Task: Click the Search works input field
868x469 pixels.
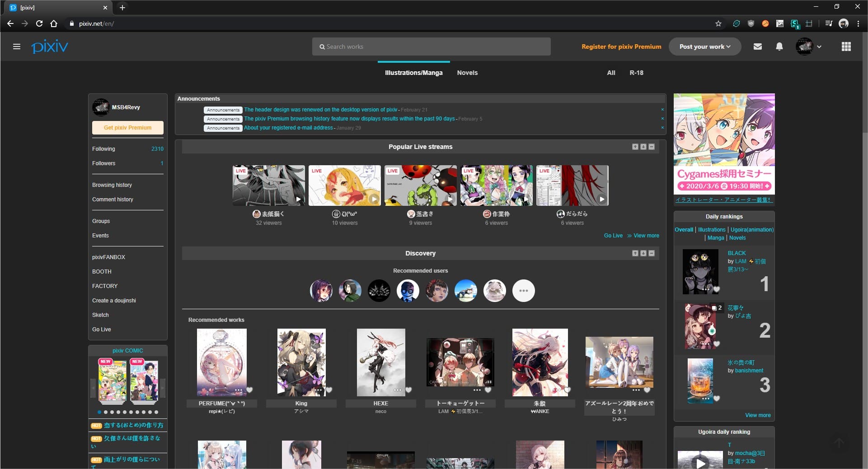Action: point(431,46)
